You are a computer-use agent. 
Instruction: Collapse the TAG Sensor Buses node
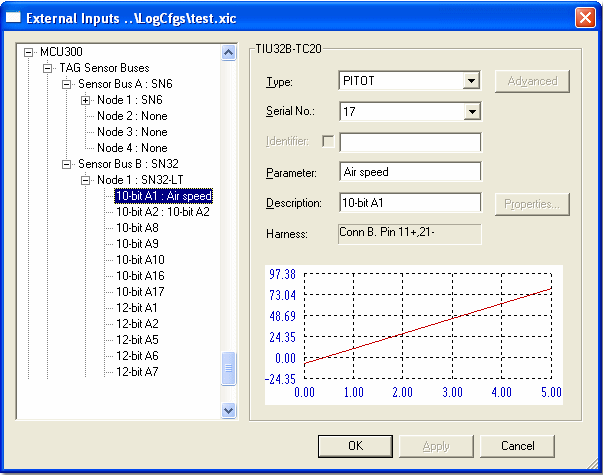point(49,68)
